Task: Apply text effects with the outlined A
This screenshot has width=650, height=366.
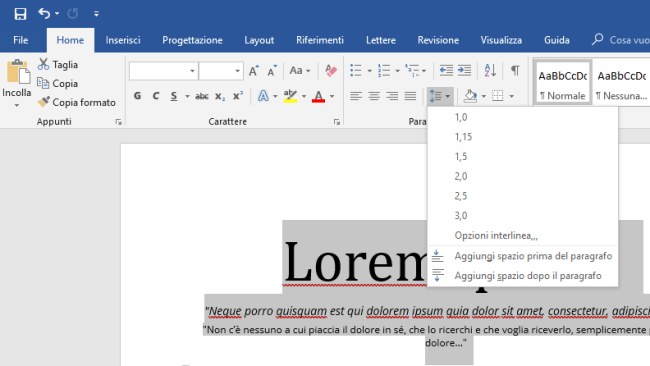Action: pos(263,96)
